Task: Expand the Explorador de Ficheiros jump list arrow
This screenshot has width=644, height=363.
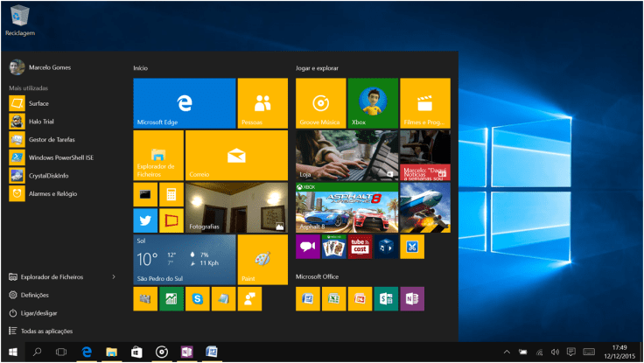Action: [114, 276]
